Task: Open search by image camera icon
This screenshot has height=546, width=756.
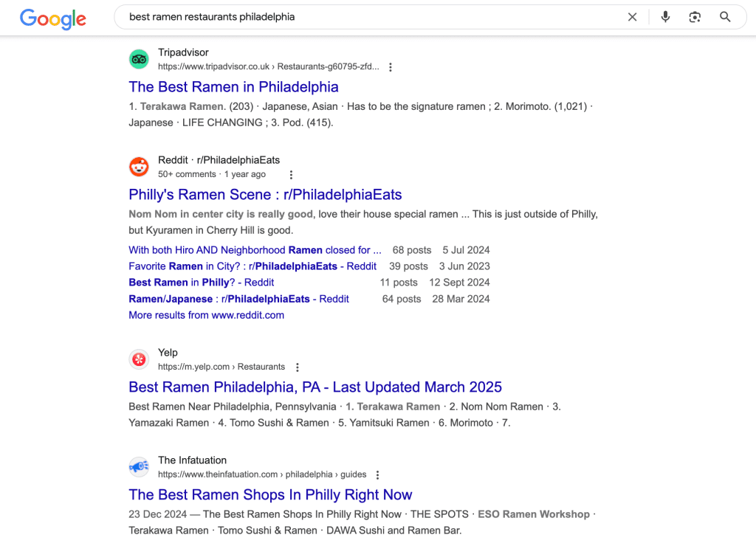Action: pyautogui.click(x=695, y=18)
